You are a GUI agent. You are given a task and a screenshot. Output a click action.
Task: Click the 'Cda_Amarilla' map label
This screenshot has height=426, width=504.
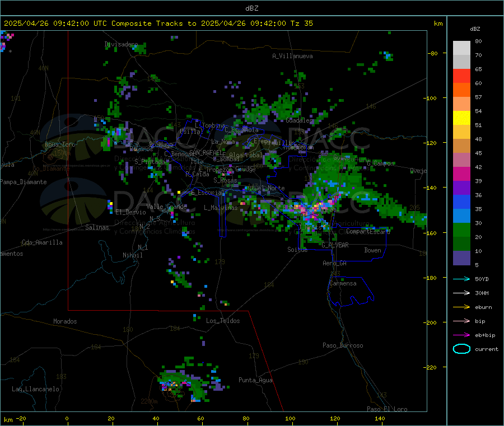[x=42, y=242]
